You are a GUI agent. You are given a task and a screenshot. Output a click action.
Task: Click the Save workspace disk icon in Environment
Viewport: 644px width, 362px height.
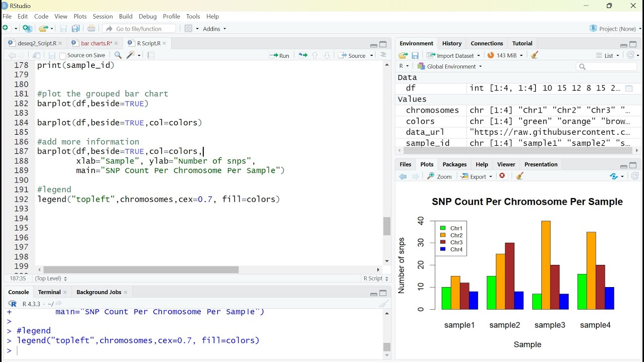point(415,55)
